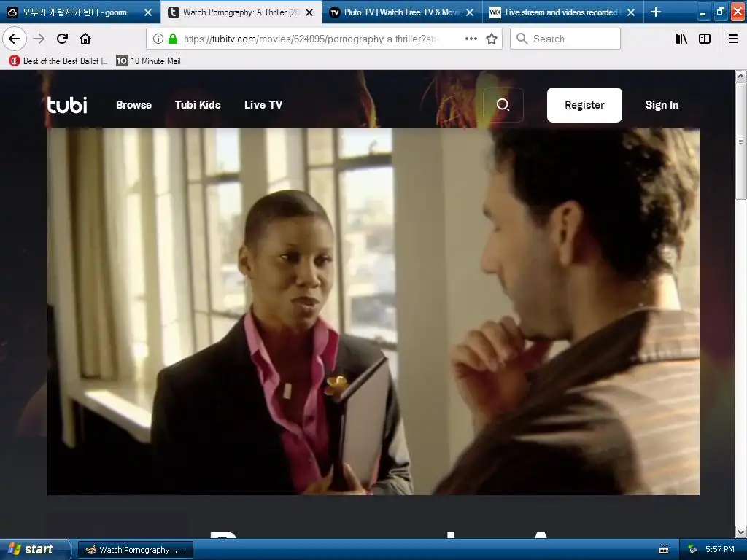Image resolution: width=747 pixels, height=560 pixels.
Task: Click the forward navigation arrow
Action: pyautogui.click(x=39, y=39)
